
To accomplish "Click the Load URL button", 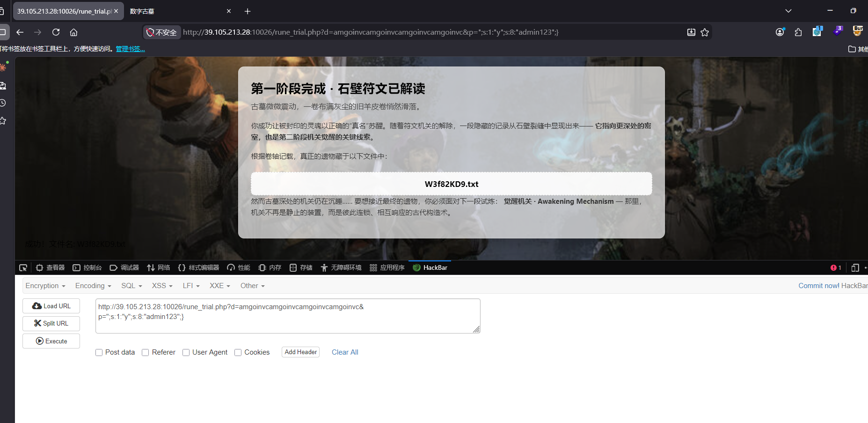I will click(51, 306).
